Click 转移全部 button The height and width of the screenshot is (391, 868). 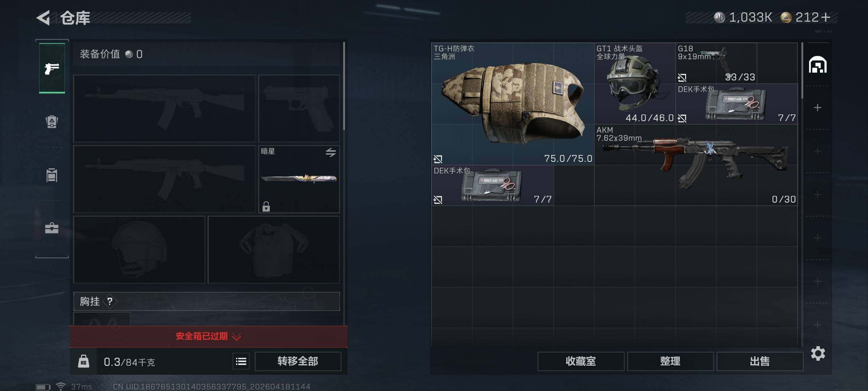[298, 361]
